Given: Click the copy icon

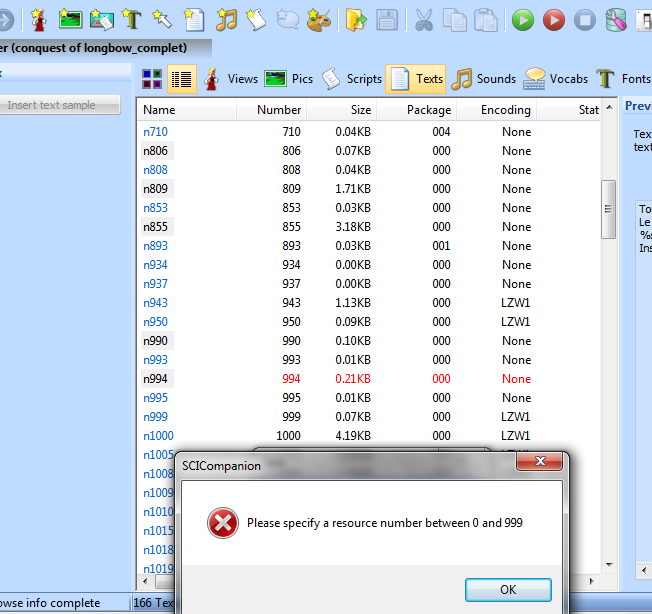Looking at the screenshot, I should coord(454,20).
